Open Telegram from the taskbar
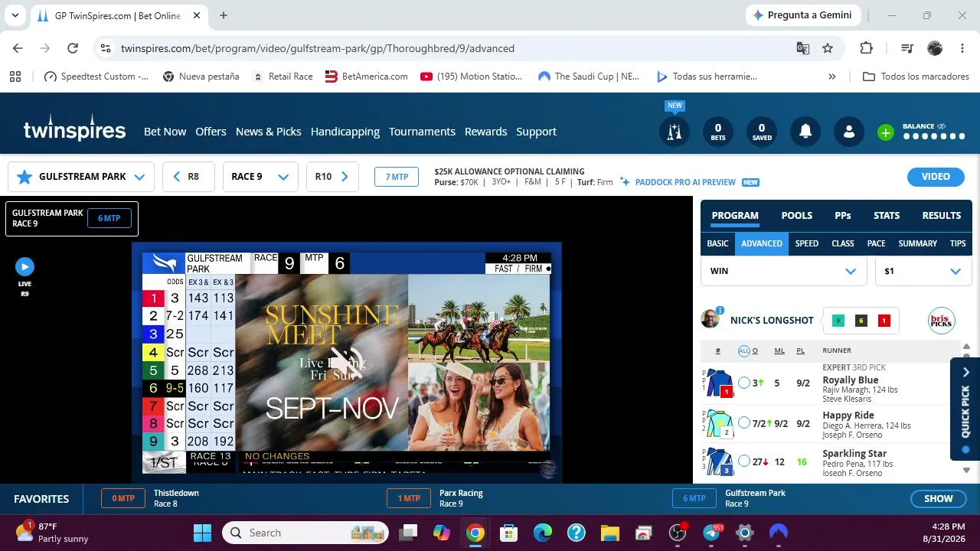Viewport: 980px width, 551px height. 712,533
